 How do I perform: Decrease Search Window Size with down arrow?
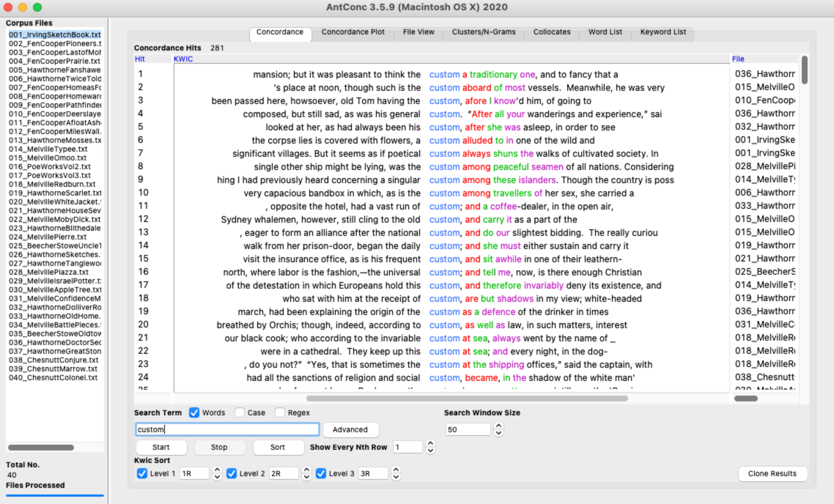click(x=498, y=433)
